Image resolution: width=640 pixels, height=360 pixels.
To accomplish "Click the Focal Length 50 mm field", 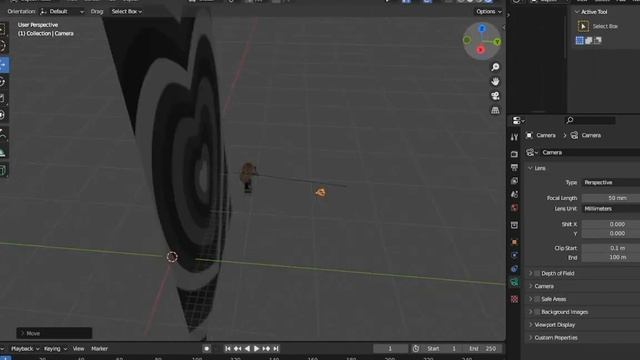I will (611, 198).
